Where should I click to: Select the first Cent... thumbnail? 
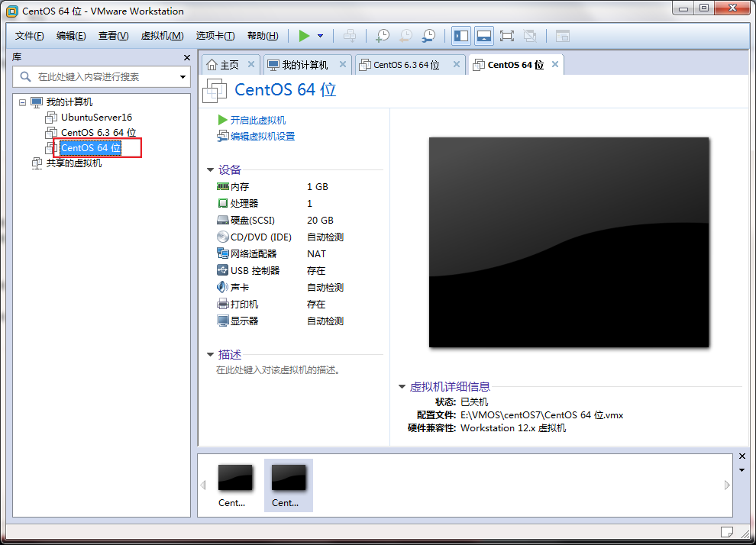(x=234, y=485)
